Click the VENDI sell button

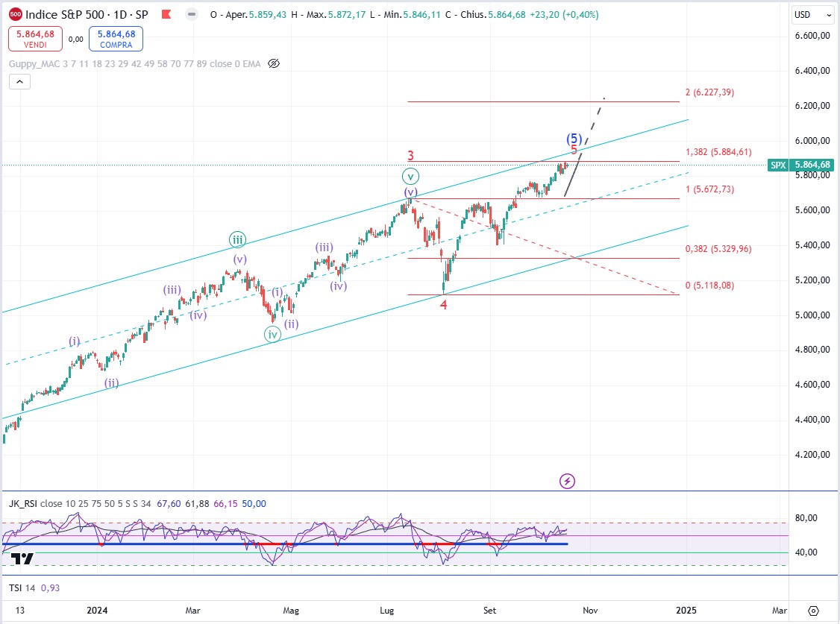(x=35, y=39)
